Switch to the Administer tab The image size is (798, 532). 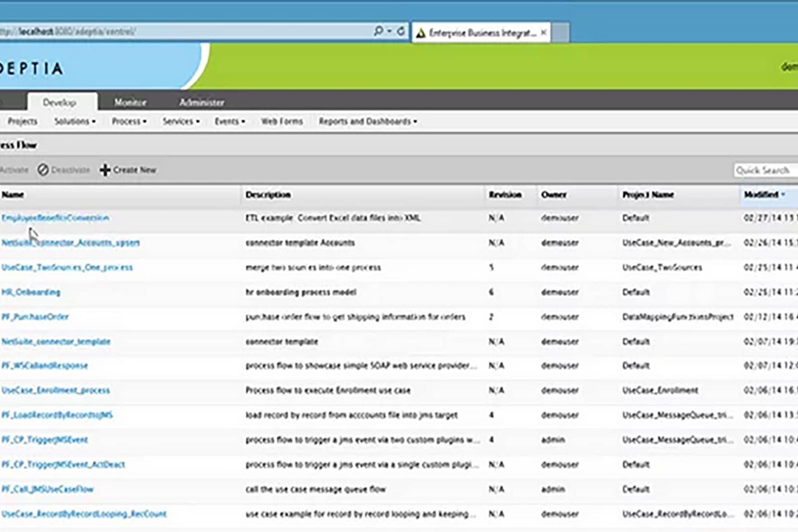(x=201, y=103)
